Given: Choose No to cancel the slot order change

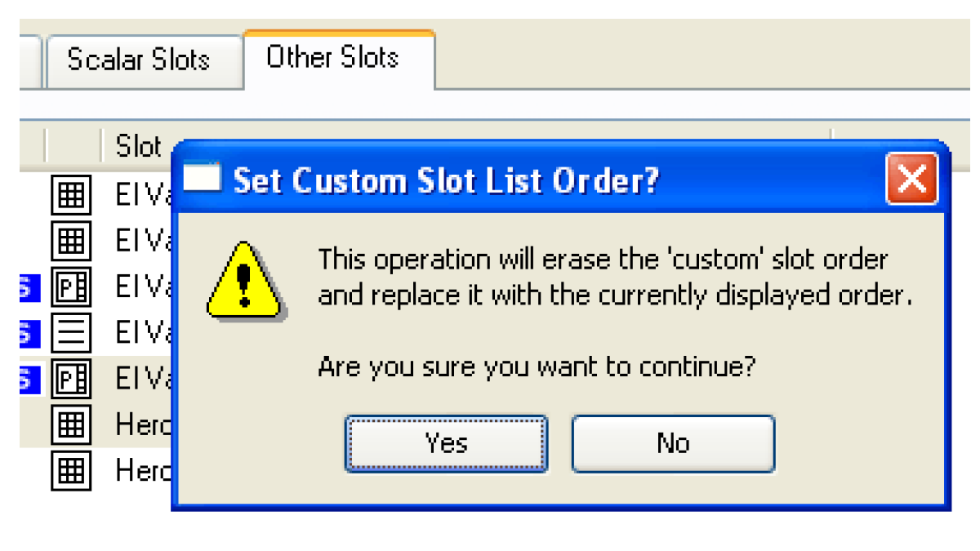Looking at the screenshot, I should click(673, 443).
